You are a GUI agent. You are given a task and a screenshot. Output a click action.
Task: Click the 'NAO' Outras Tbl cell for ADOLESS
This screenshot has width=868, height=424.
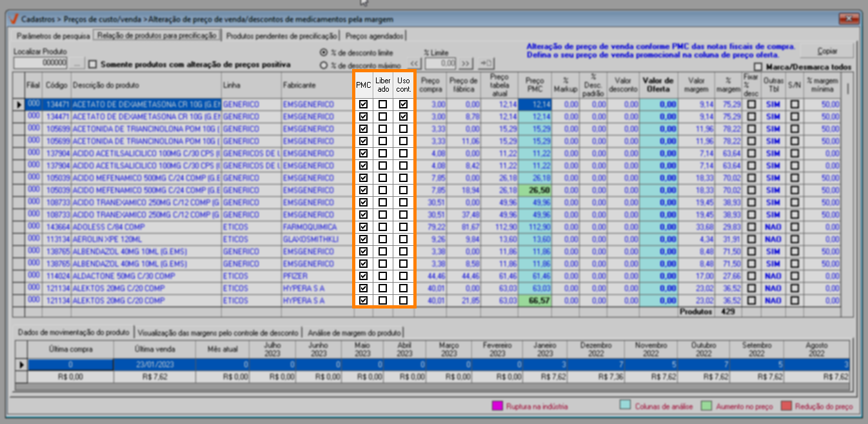click(x=773, y=227)
